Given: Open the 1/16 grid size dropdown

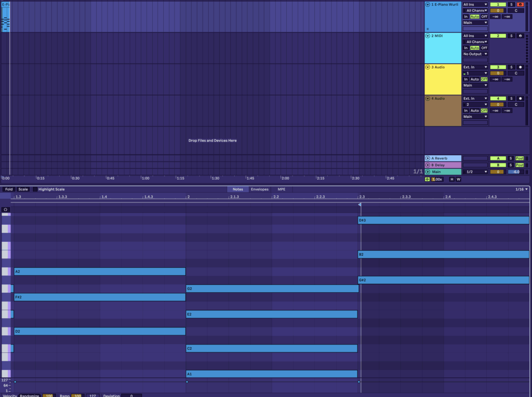Looking at the screenshot, I should [x=521, y=189].
